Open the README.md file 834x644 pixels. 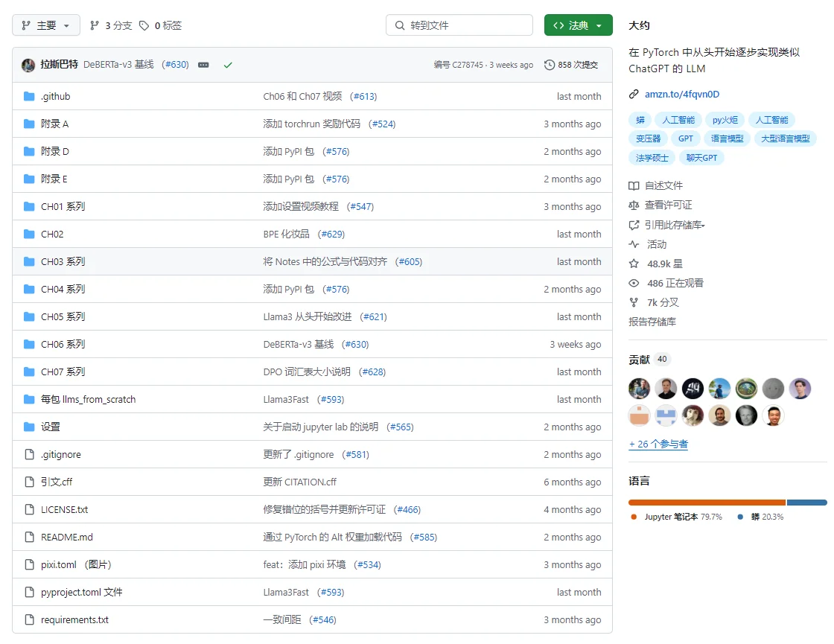[66, 537]
